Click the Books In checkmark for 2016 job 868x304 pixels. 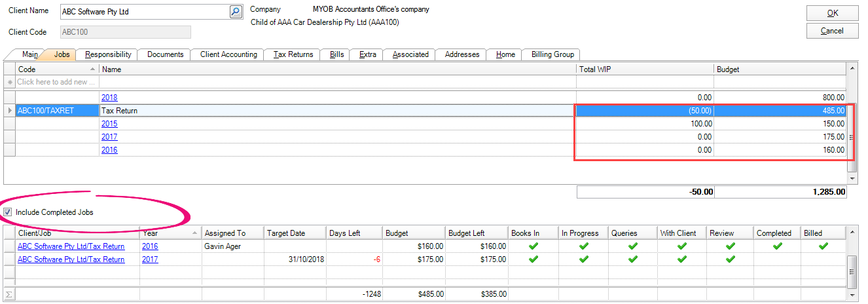click(x=533, y=246)
